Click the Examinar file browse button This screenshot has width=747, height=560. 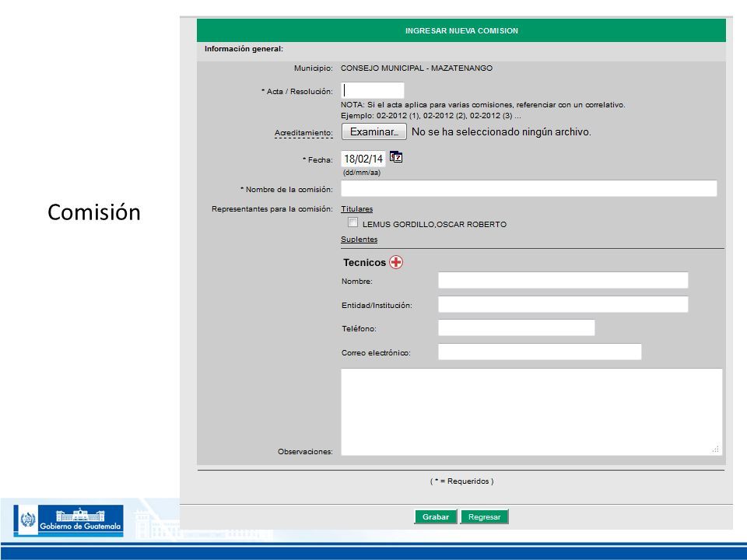pyautogui.click(x=374, y=132)
